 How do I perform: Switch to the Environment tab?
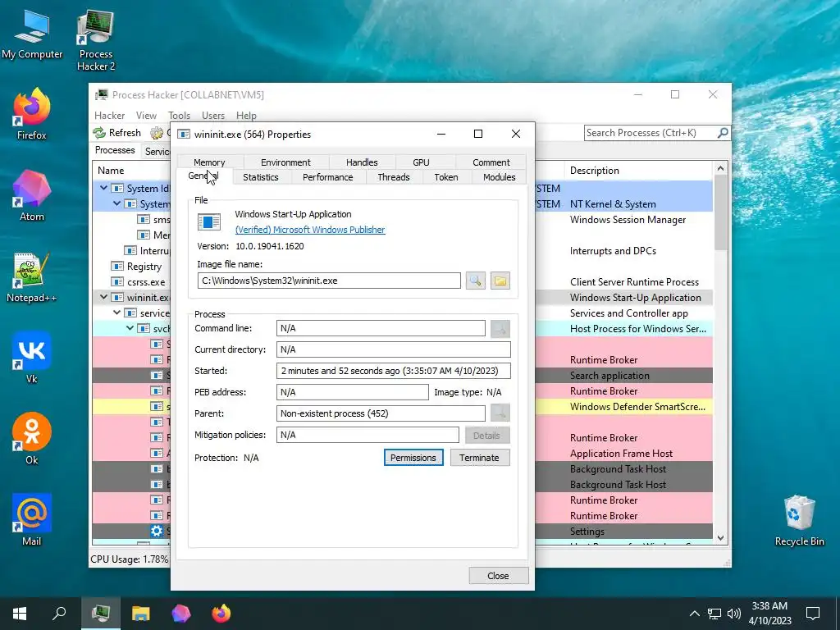[285, 162]
